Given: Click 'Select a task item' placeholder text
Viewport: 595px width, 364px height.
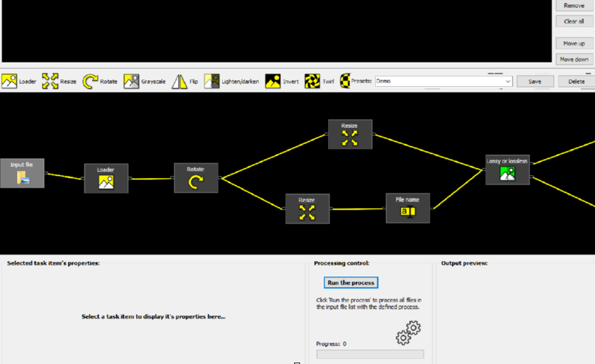Looking at the screenshot, I should [x=153, y=316].
